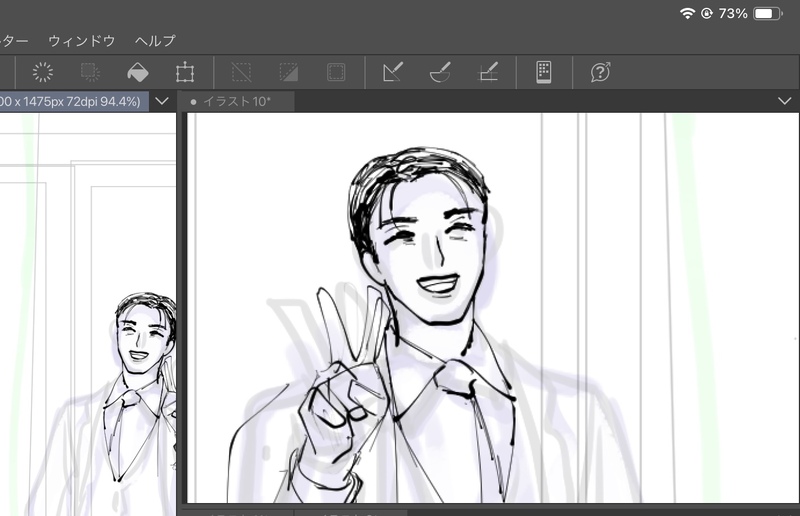Click the 73% battery percentage text
The image size is (800, 516).
point(733,14)
